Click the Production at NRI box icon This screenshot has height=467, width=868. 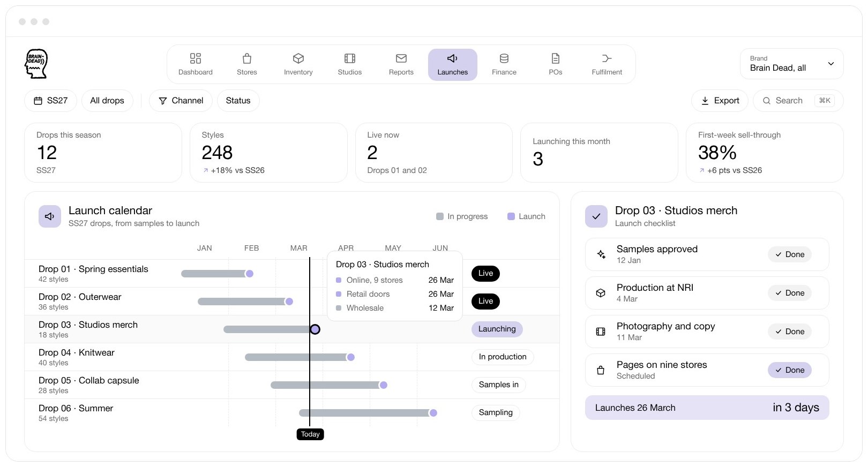click(x=601, y=293)
